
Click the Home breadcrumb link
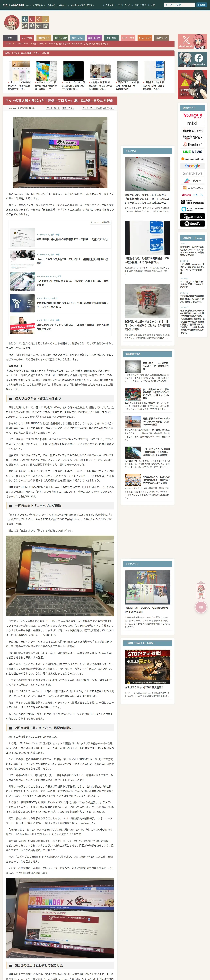9,44
